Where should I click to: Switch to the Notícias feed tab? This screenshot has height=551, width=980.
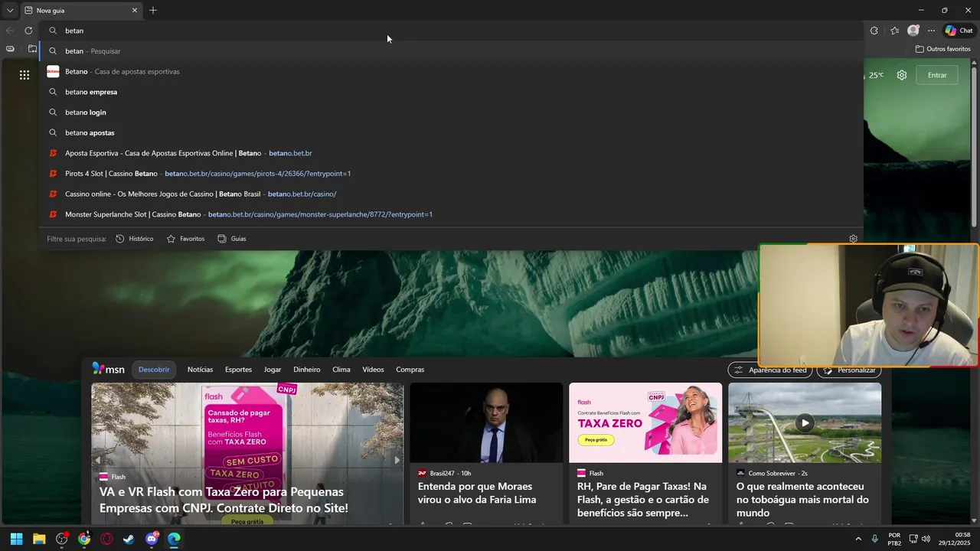201,370
